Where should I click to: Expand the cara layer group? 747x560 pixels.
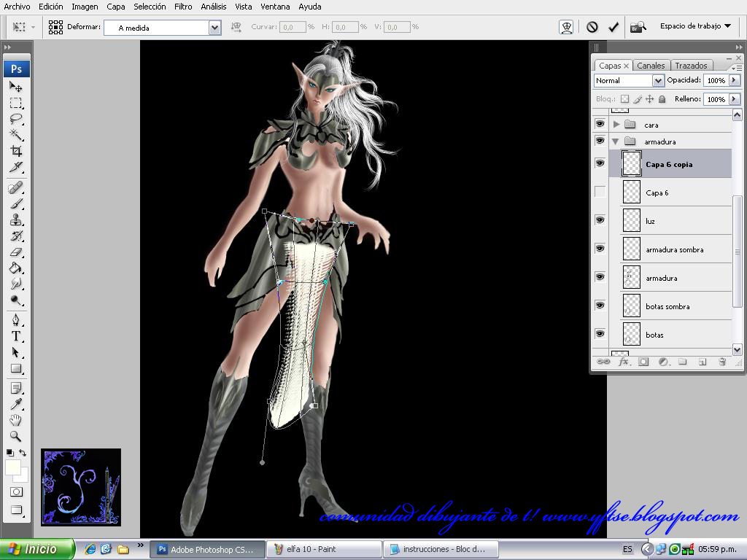pos(616,125)
